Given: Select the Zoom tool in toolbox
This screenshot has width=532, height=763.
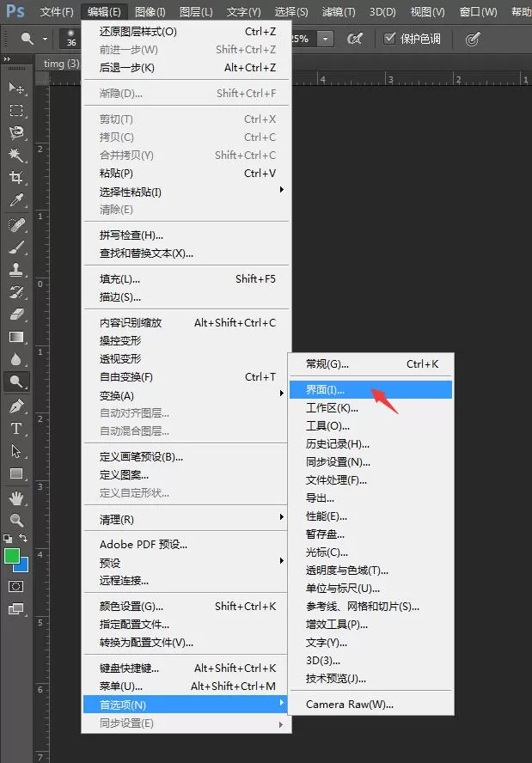Looking at the screenshot, I should click(x=16, y=520).
